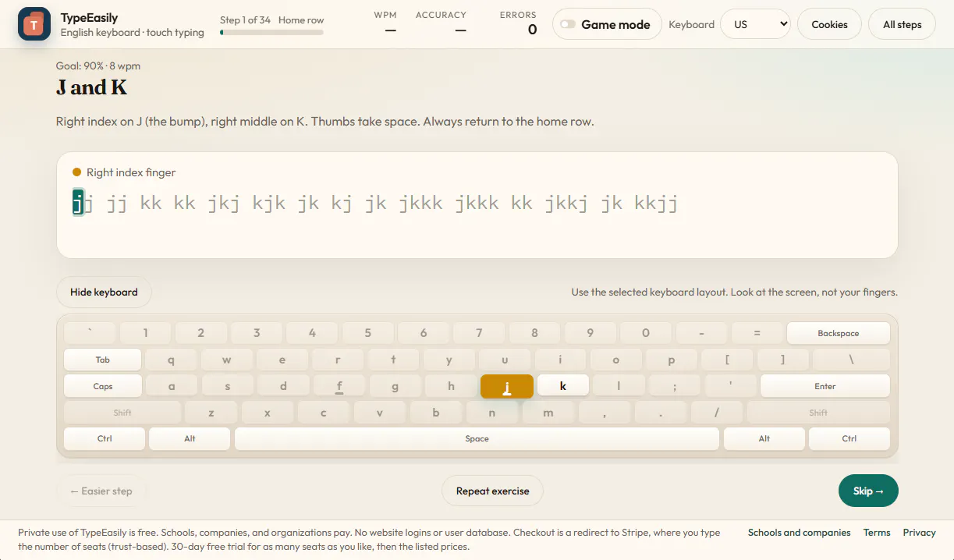Click the U key on virtual keyboard
Image resolution: width=954 pixels, height=560 pixels.
[505, 360]
